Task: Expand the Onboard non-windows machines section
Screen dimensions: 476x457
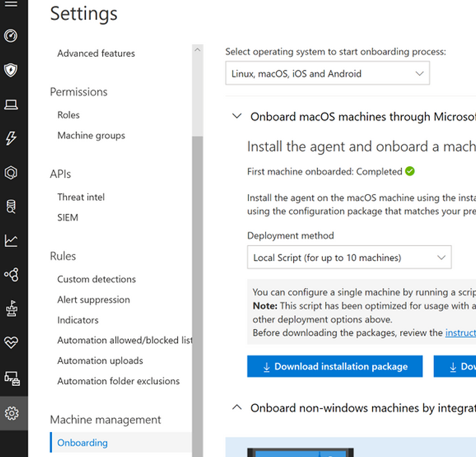Action: 237,408
